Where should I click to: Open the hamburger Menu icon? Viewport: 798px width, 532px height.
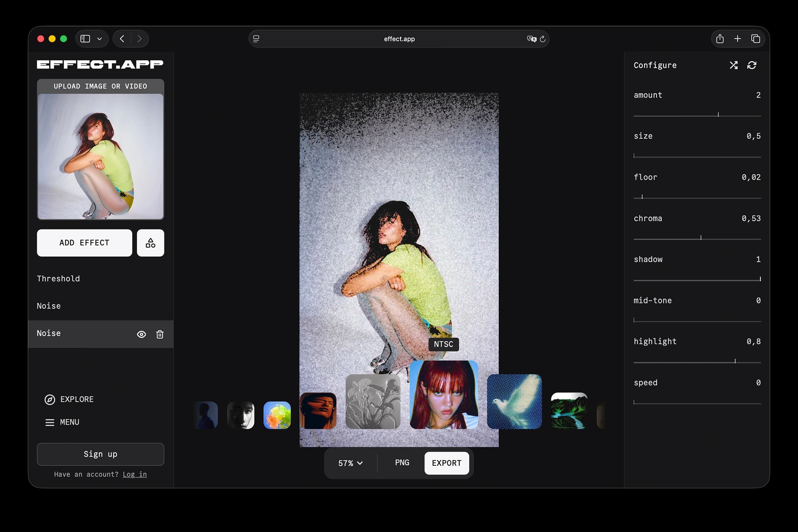coord(50,422)
